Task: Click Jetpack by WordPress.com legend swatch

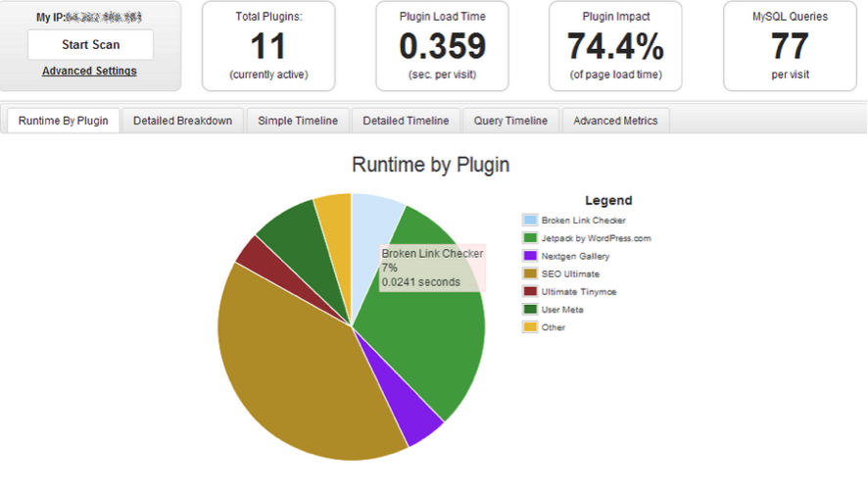Action: (x=530, y=238)
